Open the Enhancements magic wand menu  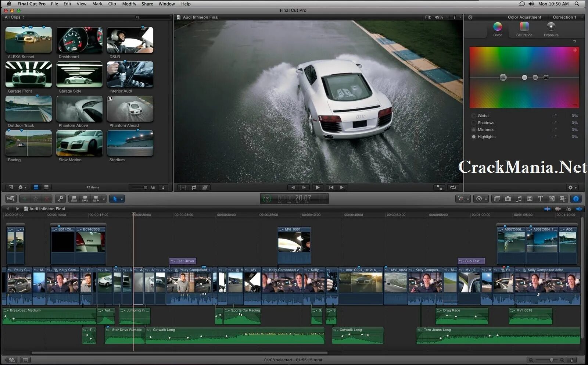click(x=463, y=199)
